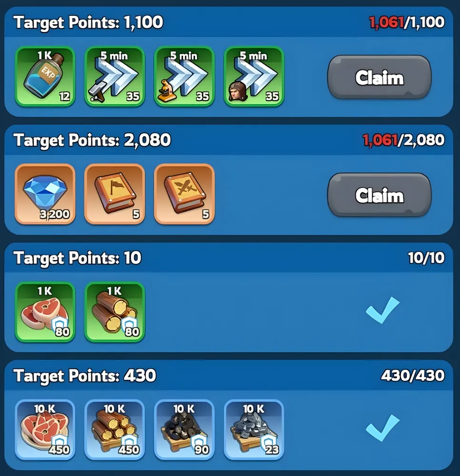The height and width of the screenshot is (476, 460).
Task: Tap the checkmark for 10 points target
Action: coord(382,310)
